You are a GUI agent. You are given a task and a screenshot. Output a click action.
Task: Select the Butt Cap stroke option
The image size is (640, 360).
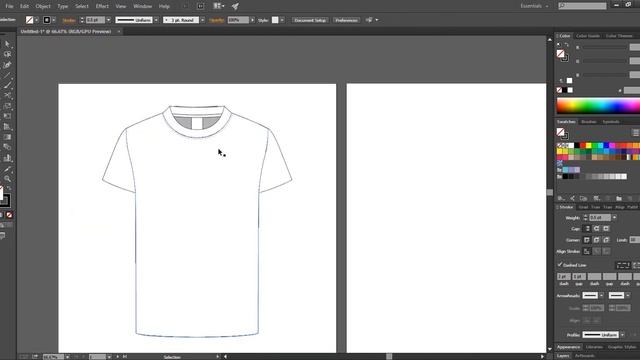(x=587, y=229)
